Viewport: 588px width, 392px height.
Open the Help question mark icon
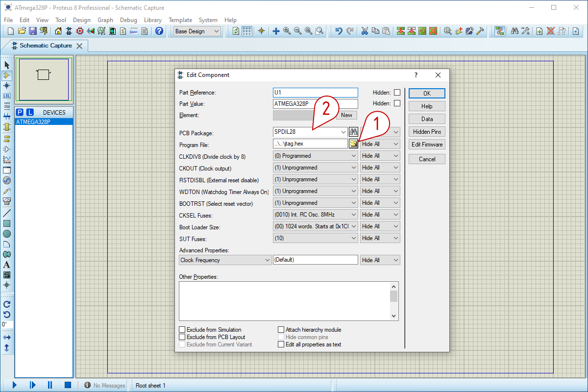159,31
